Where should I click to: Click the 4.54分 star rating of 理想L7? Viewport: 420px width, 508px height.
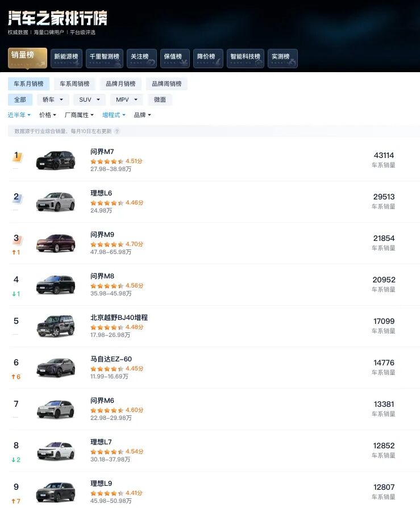(x=117, y=451)
